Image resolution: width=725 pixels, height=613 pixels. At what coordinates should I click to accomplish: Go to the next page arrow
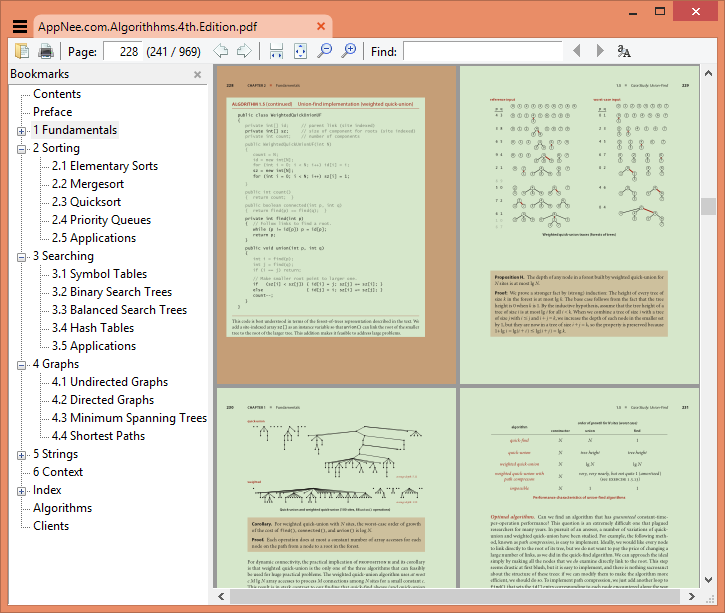244,51
